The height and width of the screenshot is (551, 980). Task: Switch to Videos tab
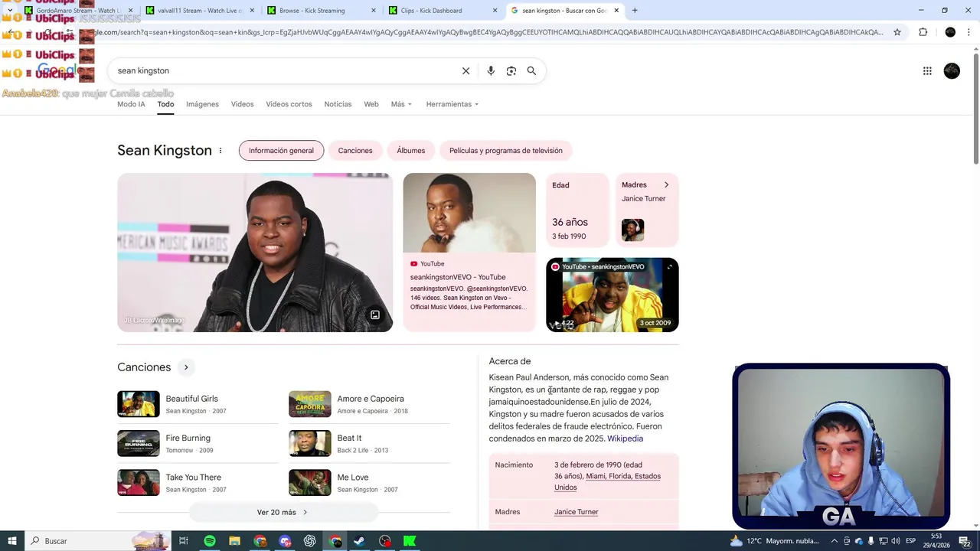click(242, 104)
